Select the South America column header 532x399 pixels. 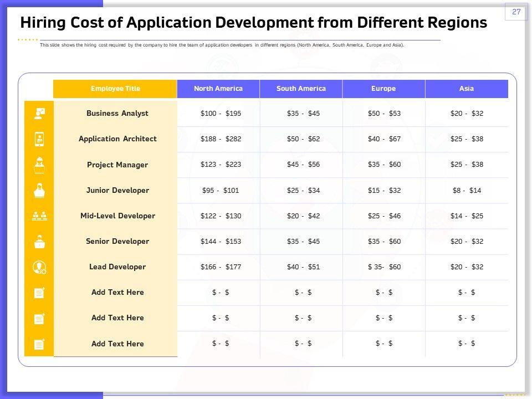(301, 89)
